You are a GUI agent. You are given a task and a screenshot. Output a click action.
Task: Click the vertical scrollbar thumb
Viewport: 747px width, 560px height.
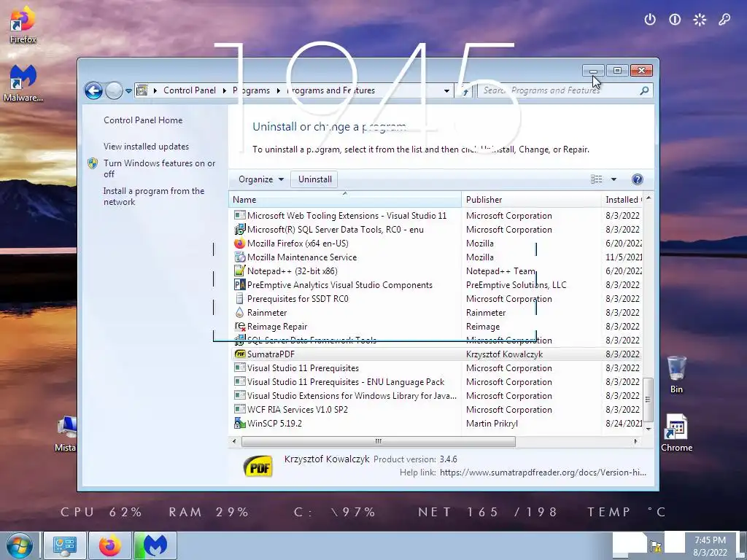pyautogui.click(x=648, y=399)
